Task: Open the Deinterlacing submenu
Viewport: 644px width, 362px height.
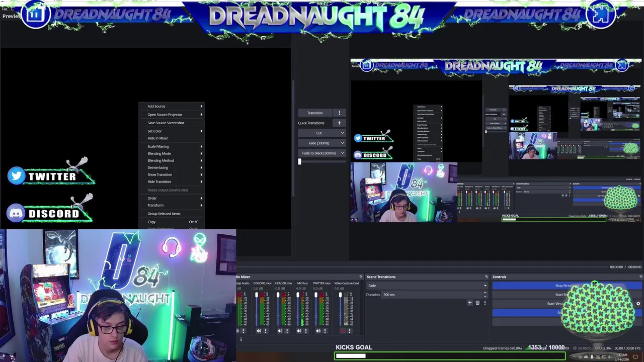Action: click(172, 167)
